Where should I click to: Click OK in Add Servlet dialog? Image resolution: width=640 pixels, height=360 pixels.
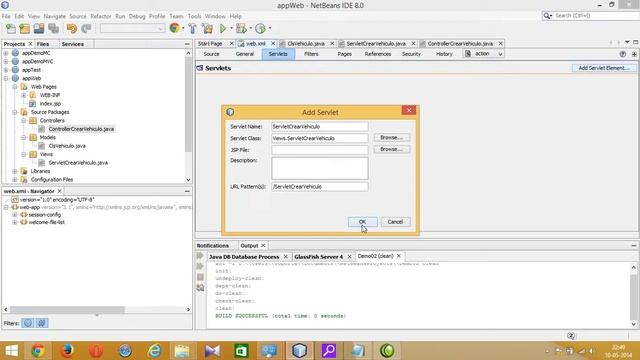pyautogui.click(x=362, y=222)
